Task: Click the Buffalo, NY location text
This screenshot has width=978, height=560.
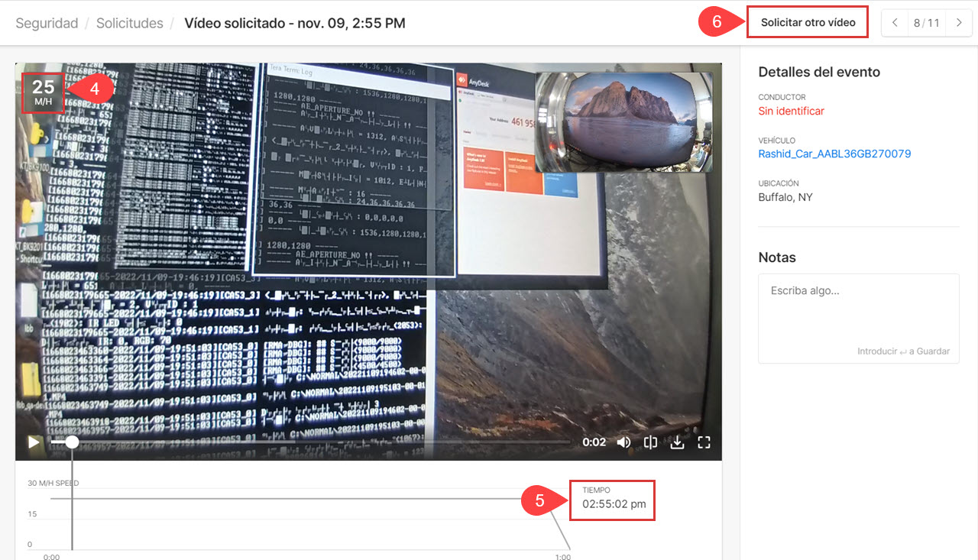Action: pyautogui.click(x=785, y=197)
